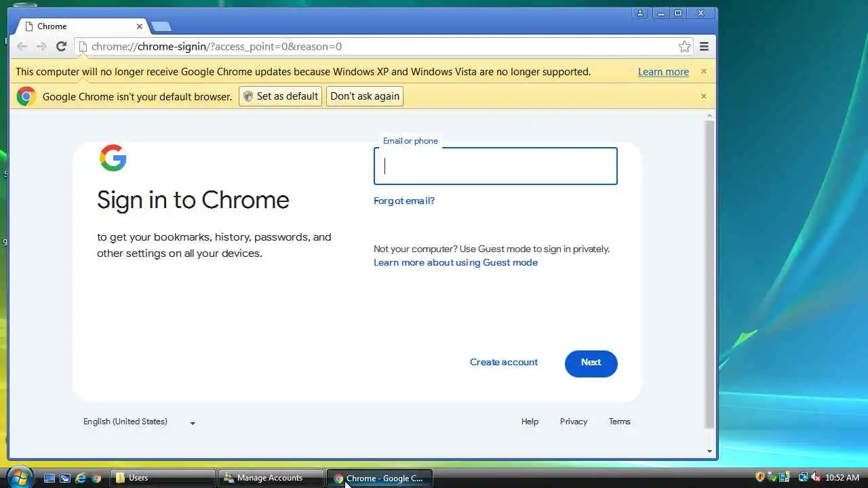868x488 pixels.
Task: Dismiss the default browser notification bar
Action: tap(704, 96)
